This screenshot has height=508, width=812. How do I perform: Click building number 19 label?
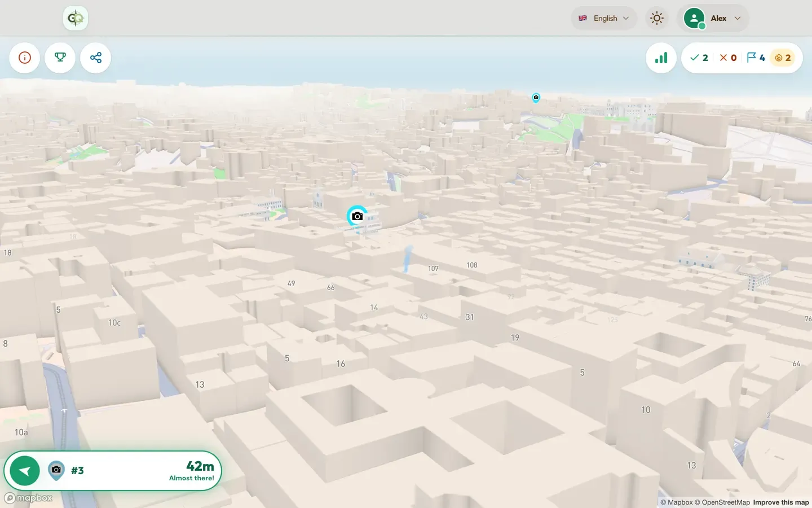pos(515,338)
